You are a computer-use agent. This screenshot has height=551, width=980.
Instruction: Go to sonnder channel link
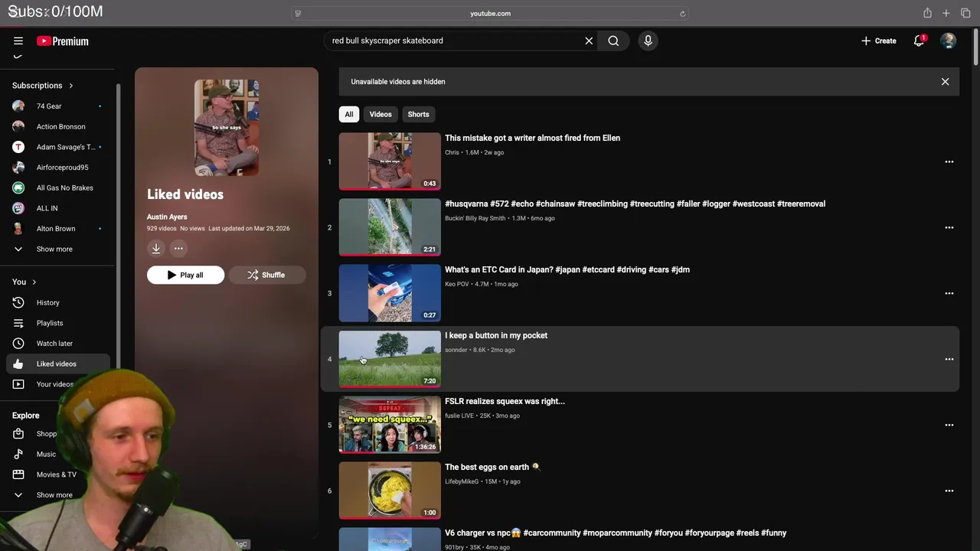(x=456, y=350)
